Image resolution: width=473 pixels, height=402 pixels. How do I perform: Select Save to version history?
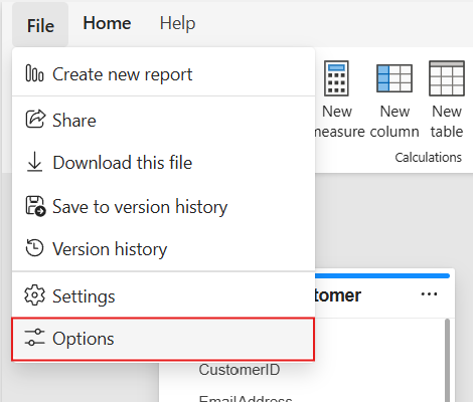point(163,206)
